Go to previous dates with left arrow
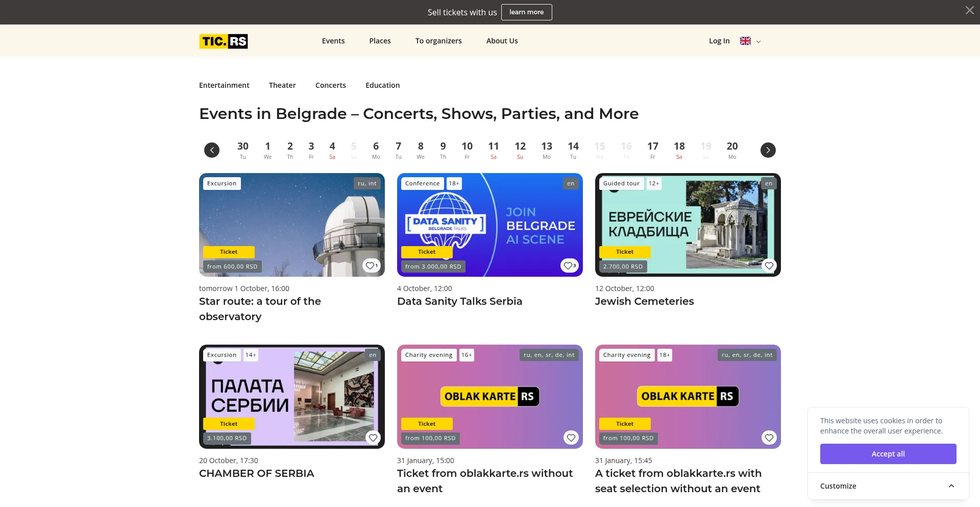 [x=212, y=150]
